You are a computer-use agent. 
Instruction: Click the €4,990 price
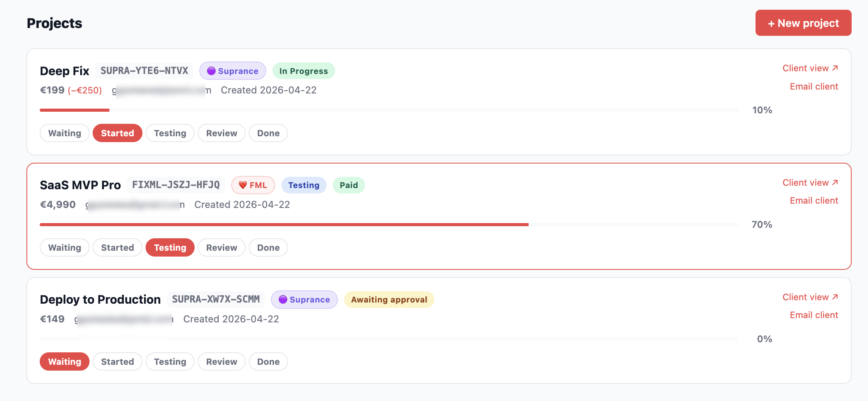58,204
